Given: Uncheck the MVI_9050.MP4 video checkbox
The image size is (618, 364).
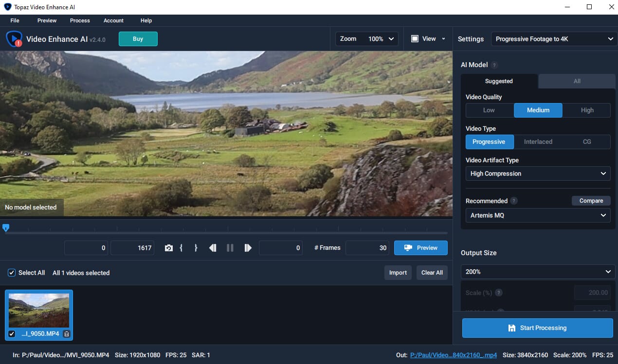Looking at the screenshot, I should click(12, 334).
